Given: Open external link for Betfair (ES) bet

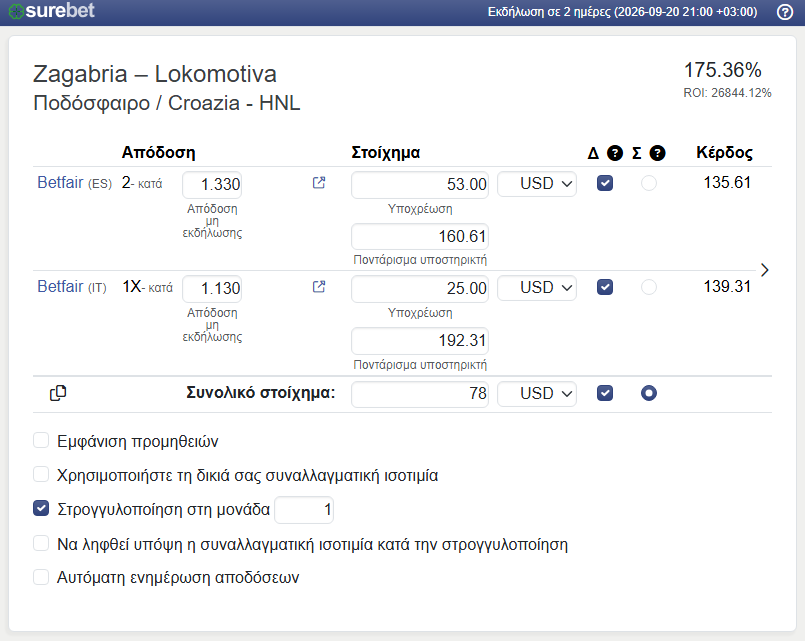Looking at the screenshot, I should coord(319,183).
